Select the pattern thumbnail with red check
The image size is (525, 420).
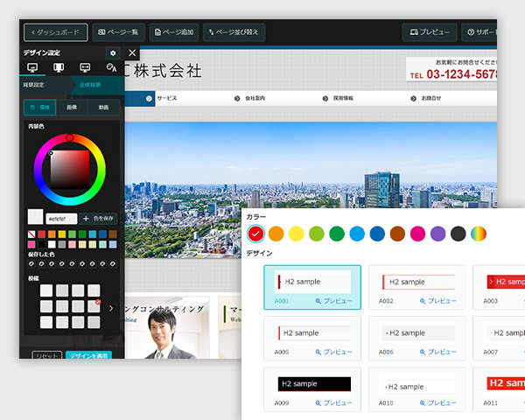coord(94,306)
